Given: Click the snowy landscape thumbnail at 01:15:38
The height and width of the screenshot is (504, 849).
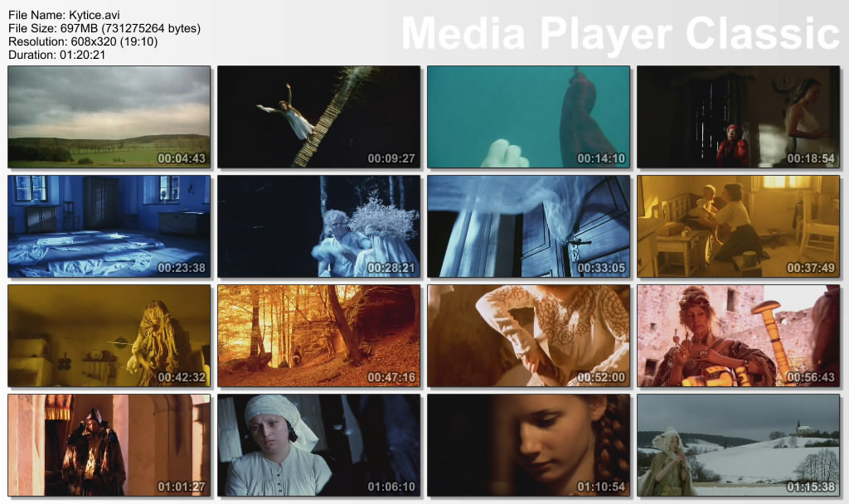Looking at the screenshot, I should pyautogui.click(x=738, y=444).
